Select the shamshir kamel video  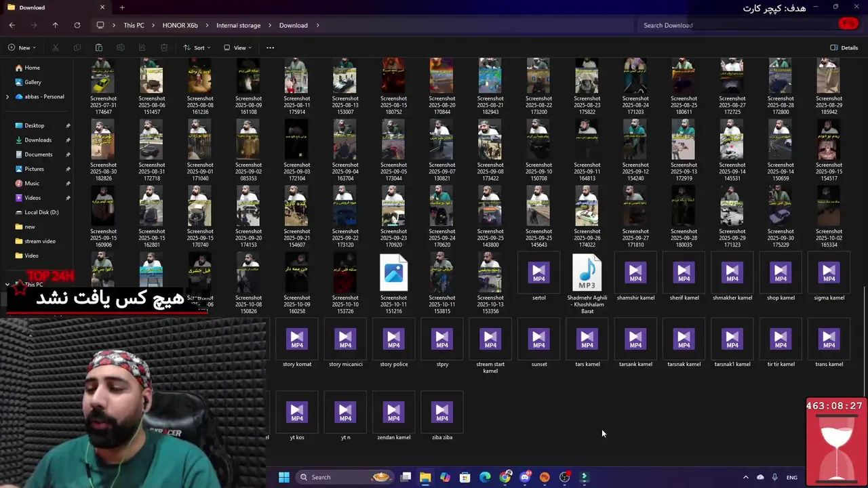pyautogui.click(x=635, y=277)
